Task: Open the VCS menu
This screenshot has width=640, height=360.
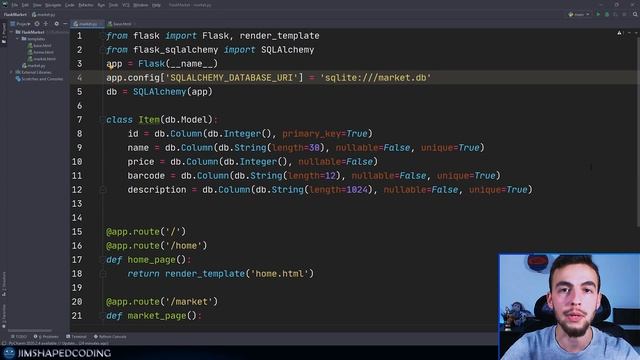Action: coord(126,5)
